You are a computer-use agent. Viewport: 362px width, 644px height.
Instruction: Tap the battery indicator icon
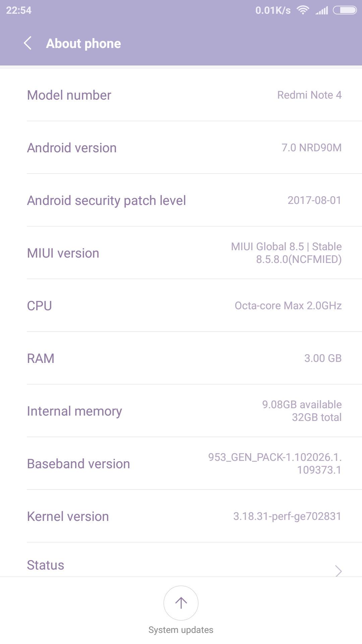[x=345, y=10]
